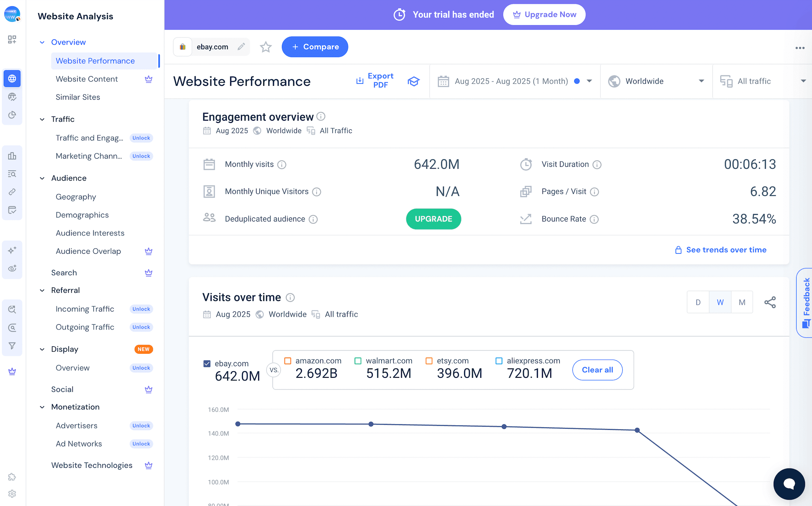The width and height of the screenshot is (812, 506).
Task: Show info tooltip for Visits over time
Action: tap(290, 298)
